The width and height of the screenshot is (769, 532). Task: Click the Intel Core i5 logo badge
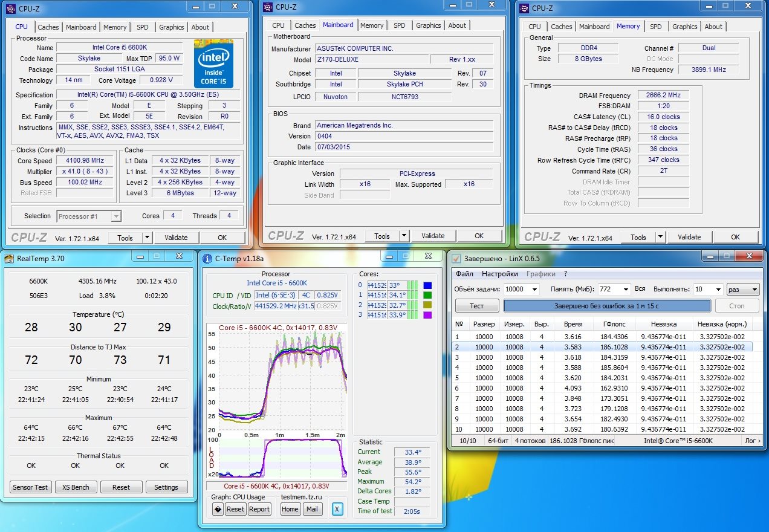[213, 63]
